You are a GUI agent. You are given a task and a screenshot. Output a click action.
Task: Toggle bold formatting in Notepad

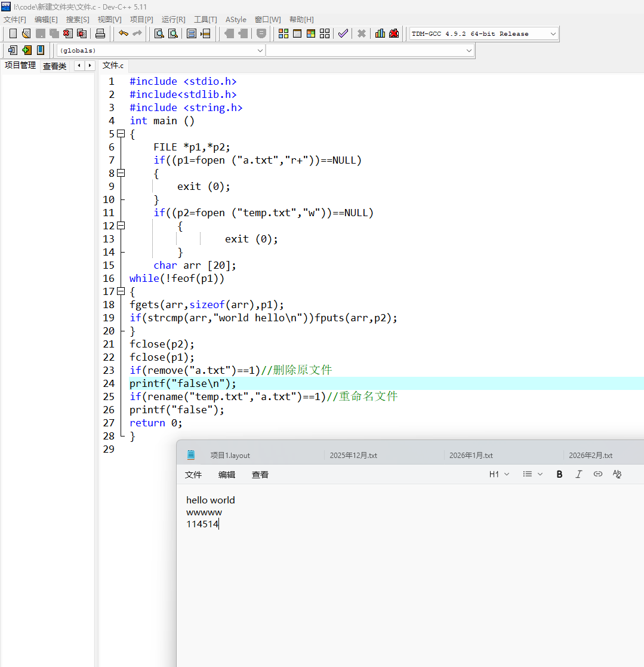(559, 474)
